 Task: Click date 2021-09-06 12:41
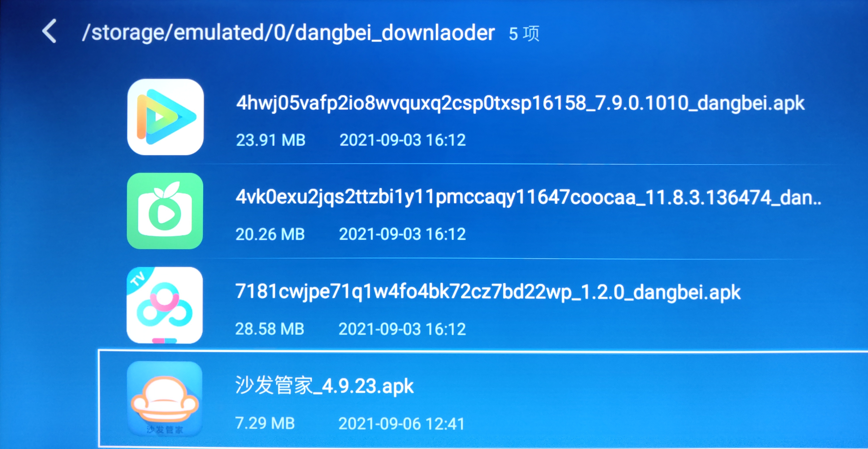point(401,424)
